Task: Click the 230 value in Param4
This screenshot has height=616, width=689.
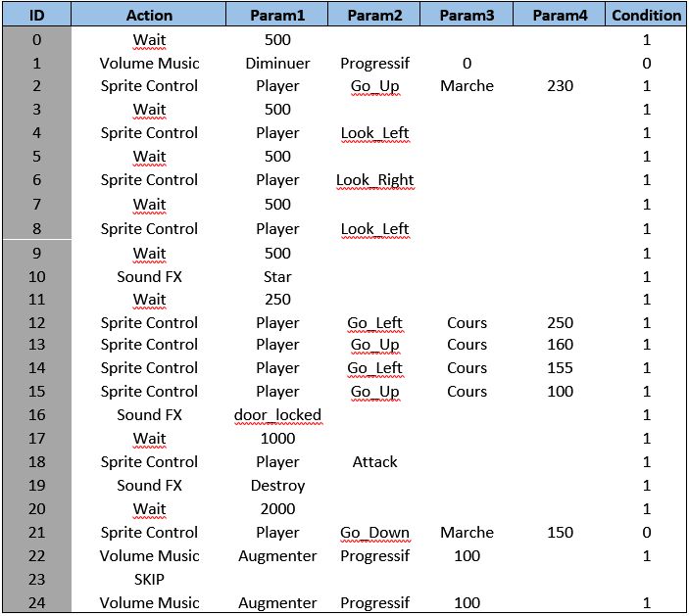Action: [x=561, y=86]
